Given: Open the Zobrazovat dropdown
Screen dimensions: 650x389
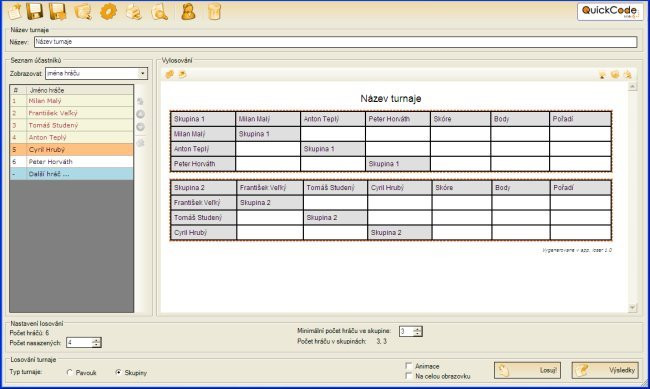Looking at the screenshot, I should [142, 73].
